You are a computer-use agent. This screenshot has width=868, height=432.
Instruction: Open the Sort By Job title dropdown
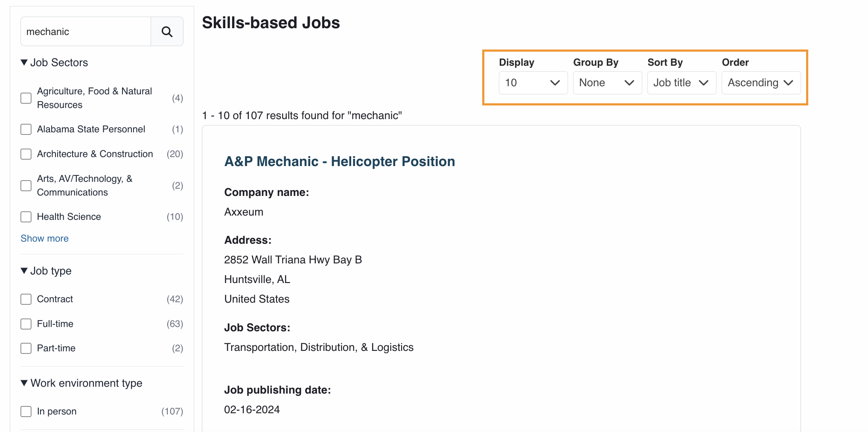click(x=682, y=83)
